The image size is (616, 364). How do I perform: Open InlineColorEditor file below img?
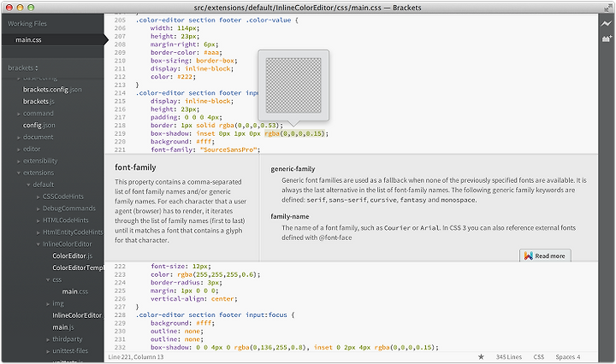point(78,315)
